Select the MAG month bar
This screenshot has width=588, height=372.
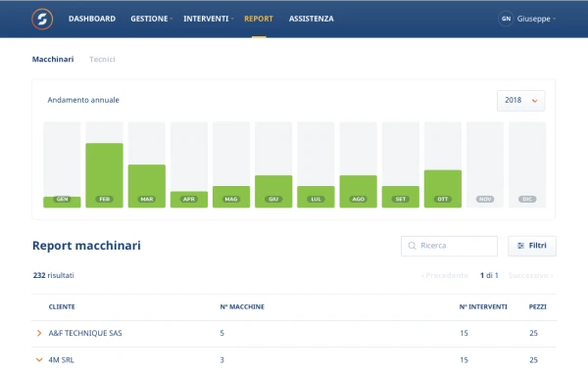coord(231,197)
